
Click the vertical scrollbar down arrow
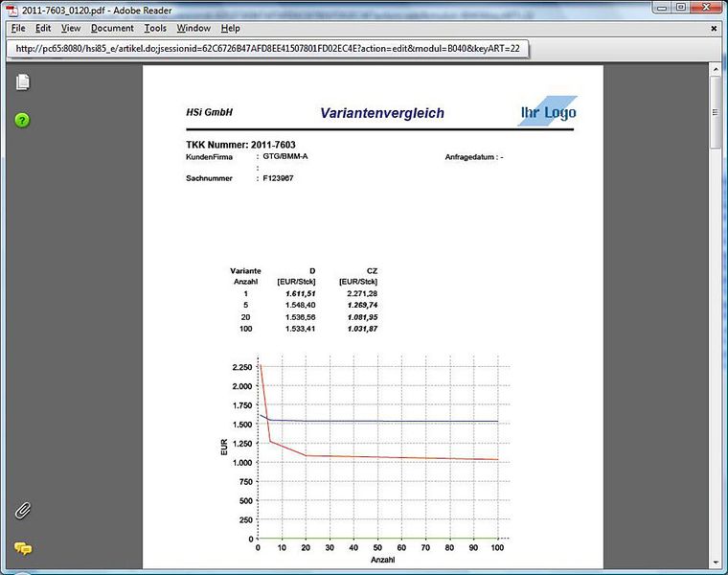point(716,563)
